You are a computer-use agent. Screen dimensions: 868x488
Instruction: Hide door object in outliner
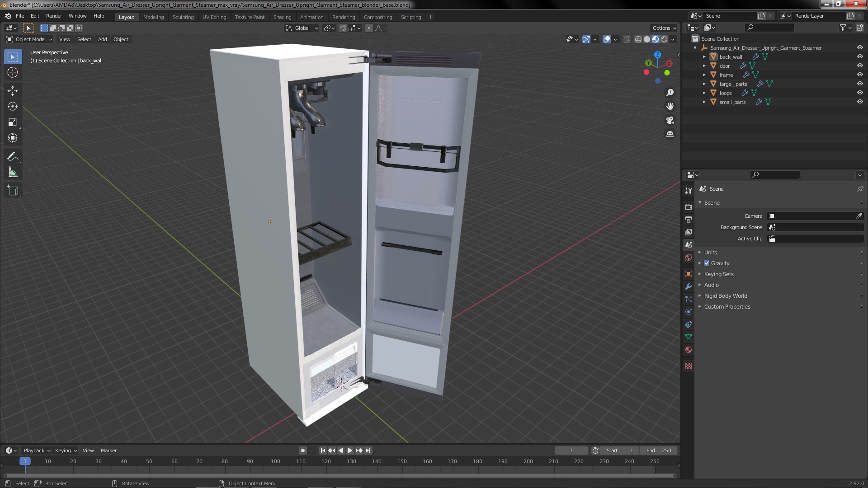(x=859, y=66)
